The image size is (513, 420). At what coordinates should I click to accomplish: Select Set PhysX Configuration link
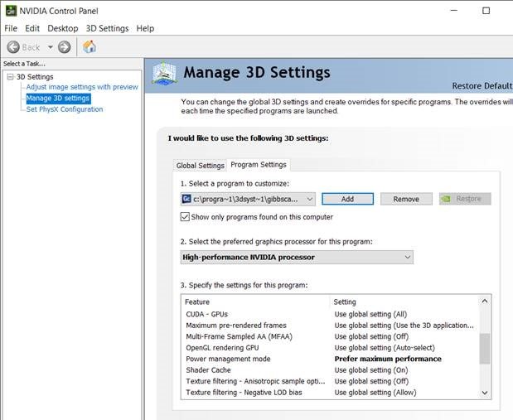coord(65,109)
